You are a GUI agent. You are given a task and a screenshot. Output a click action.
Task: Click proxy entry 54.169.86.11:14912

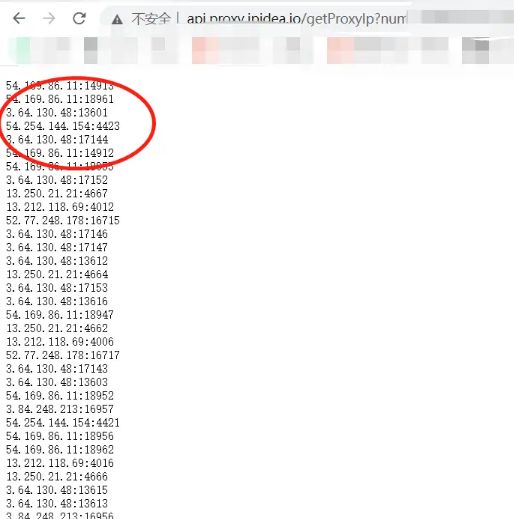(60, 153)
